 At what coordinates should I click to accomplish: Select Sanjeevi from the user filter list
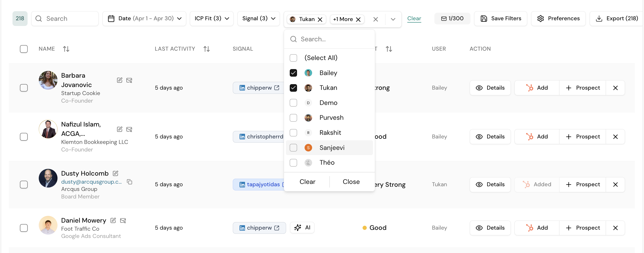point(293,148)
